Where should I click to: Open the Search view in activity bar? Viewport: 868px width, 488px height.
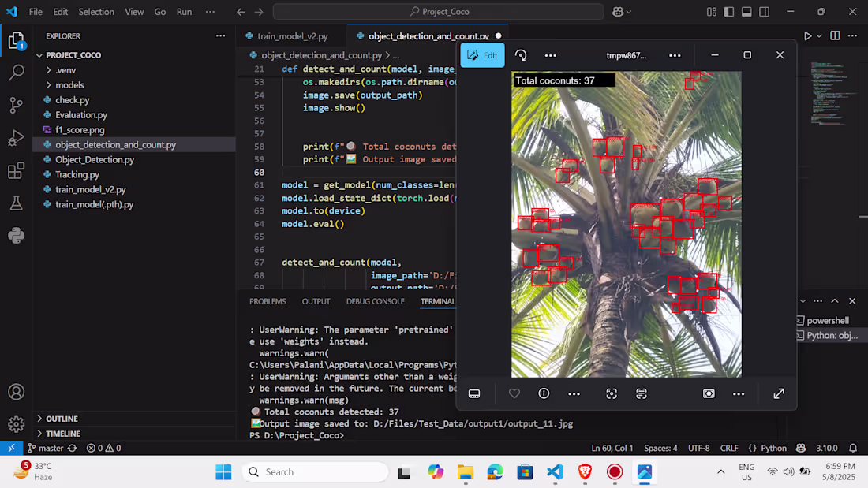16,73
